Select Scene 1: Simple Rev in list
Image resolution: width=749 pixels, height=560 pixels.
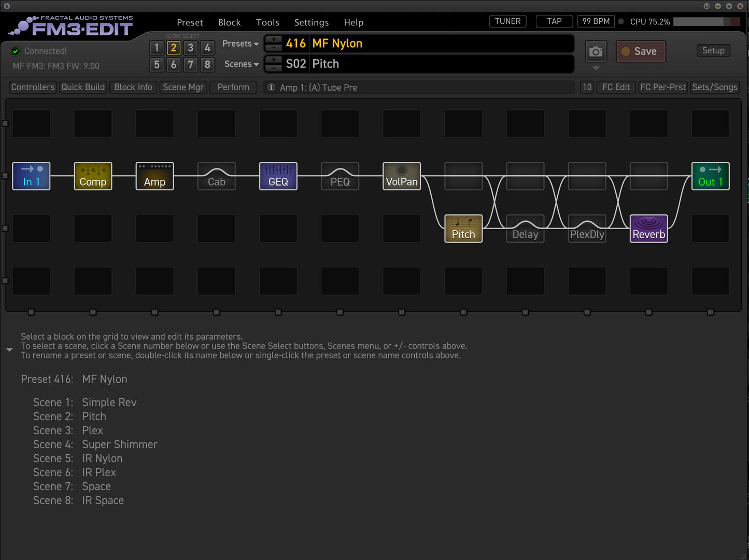tap(85, 402)
